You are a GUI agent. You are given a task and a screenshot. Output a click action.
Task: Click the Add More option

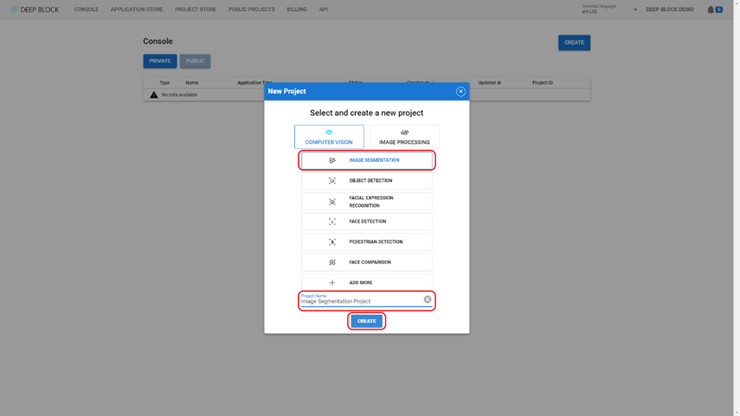click(x=367, y=282)
